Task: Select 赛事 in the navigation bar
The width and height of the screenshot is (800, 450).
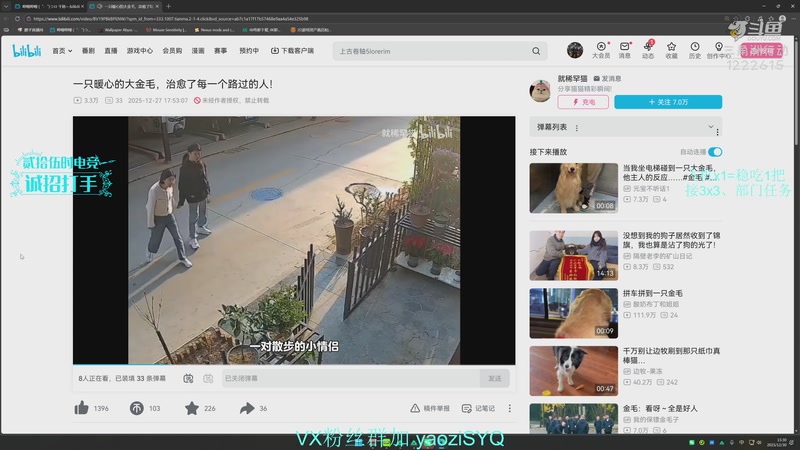Action: coord(220,51)
